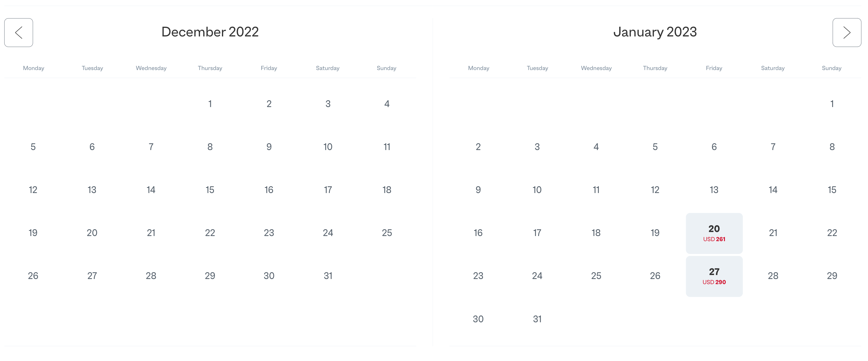Select January 27 priced USD 290
The height and width of the screenshot is (361, 868).
coord(714,276)
